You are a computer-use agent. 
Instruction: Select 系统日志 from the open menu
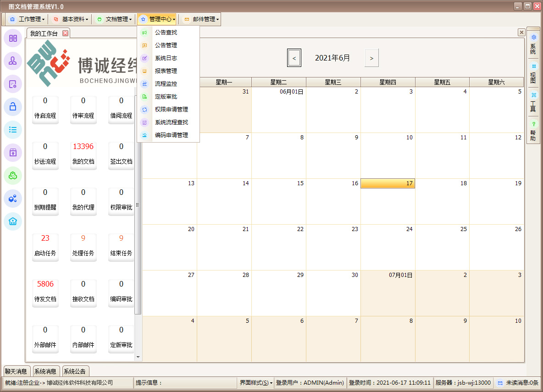[x=165, y=58]
